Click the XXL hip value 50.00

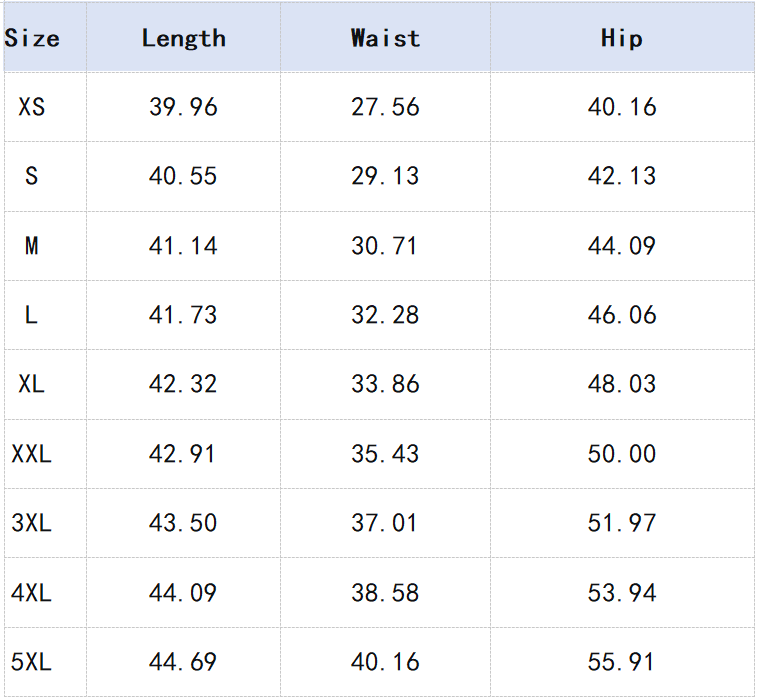[621, 454]
